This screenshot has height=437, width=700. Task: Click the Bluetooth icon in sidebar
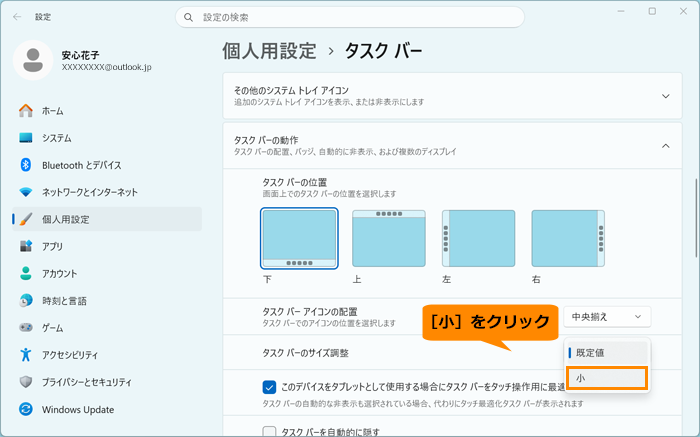tap(26, 165)
